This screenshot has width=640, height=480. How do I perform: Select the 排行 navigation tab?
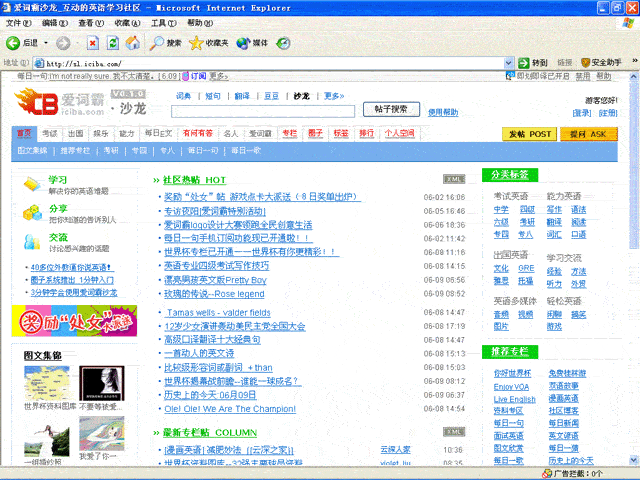coord(366,133)
